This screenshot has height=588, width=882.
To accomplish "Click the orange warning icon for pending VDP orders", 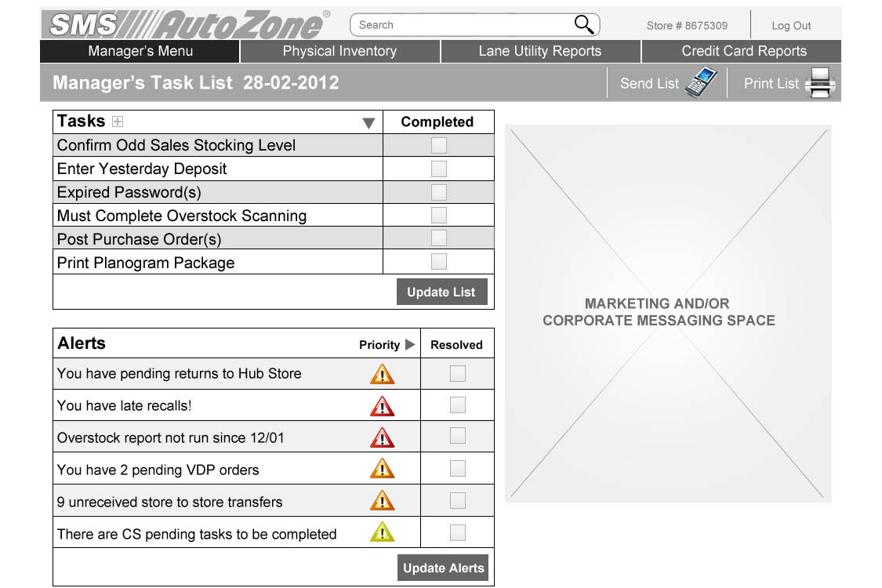I will pos(382,469).
